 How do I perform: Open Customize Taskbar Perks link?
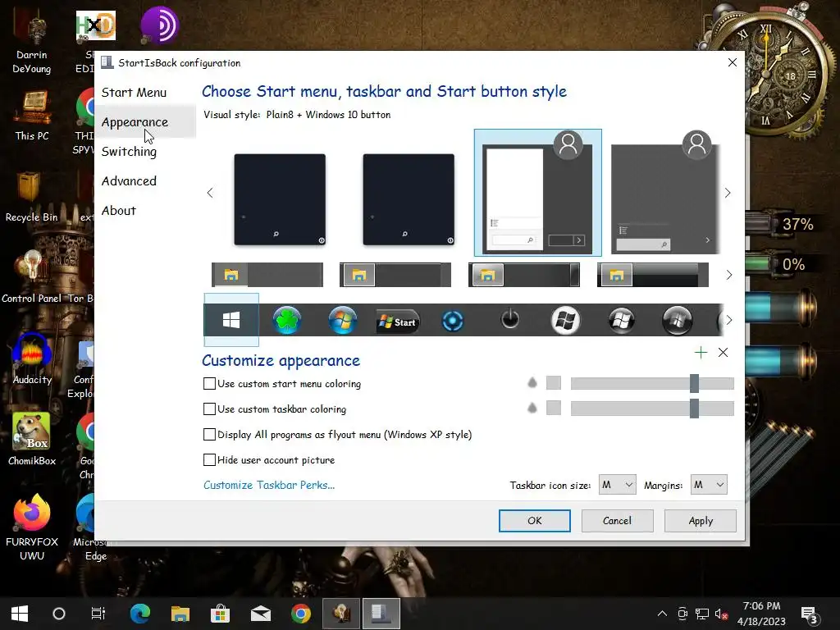tap(269, 485)
